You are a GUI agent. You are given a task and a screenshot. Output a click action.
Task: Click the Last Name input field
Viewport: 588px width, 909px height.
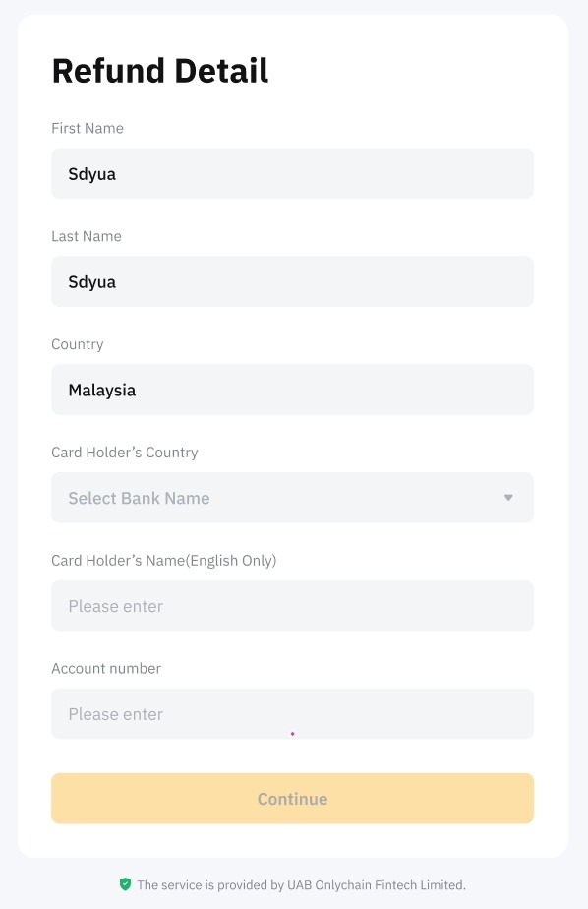pyautogui.click(x=293, y=281)
